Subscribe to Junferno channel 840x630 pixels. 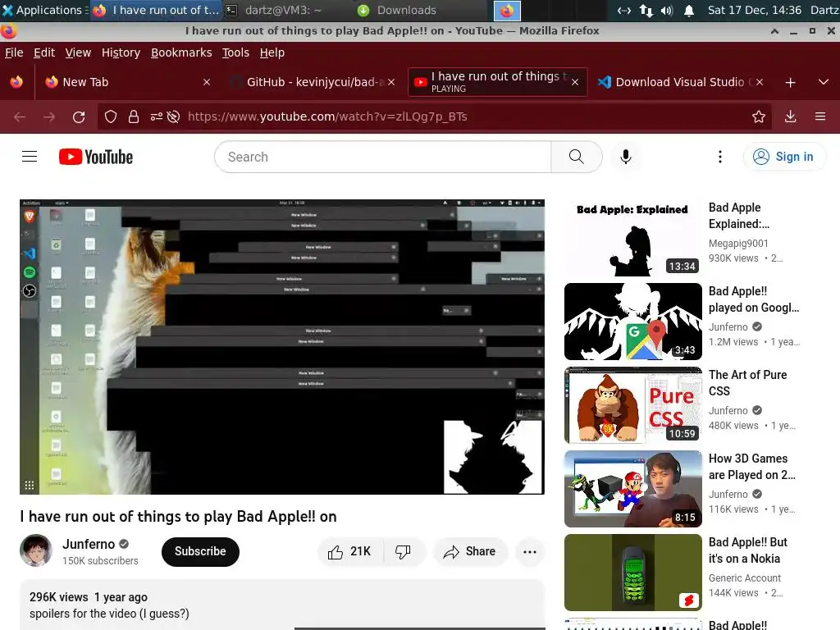coord(200,551)
